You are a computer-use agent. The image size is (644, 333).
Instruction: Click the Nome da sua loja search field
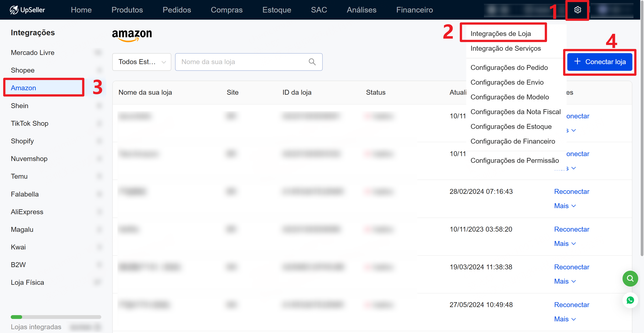[x=248, y=62]
